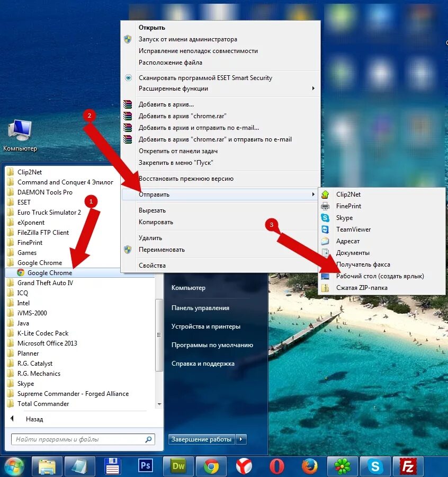Click the desktop icon beside Рабочий стол
The height and width of the screenshot is (477, 448).
325,276
